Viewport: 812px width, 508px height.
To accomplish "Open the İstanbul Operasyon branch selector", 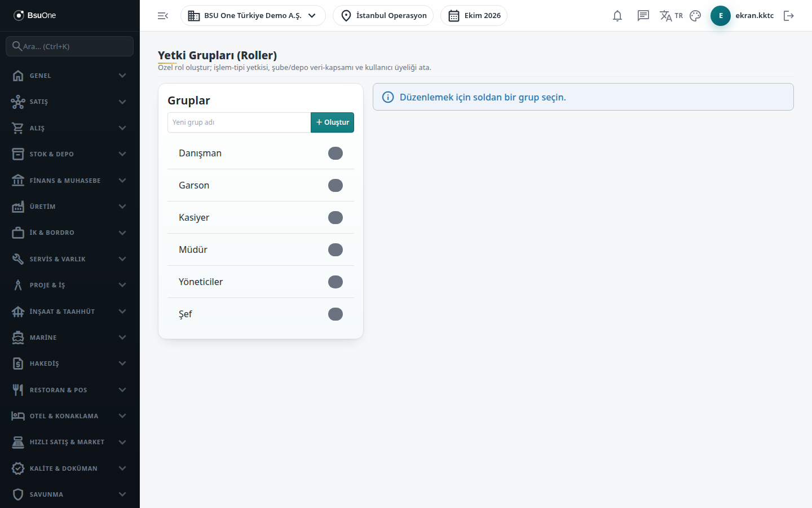I will pos(383,16).
